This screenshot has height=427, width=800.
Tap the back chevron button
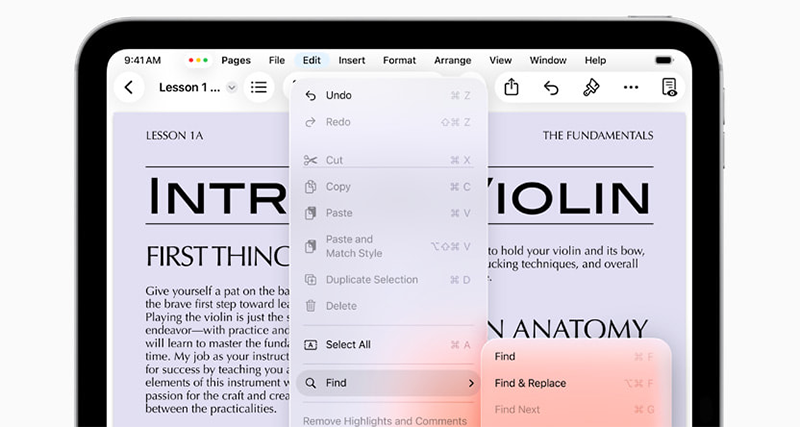(129, 87)
